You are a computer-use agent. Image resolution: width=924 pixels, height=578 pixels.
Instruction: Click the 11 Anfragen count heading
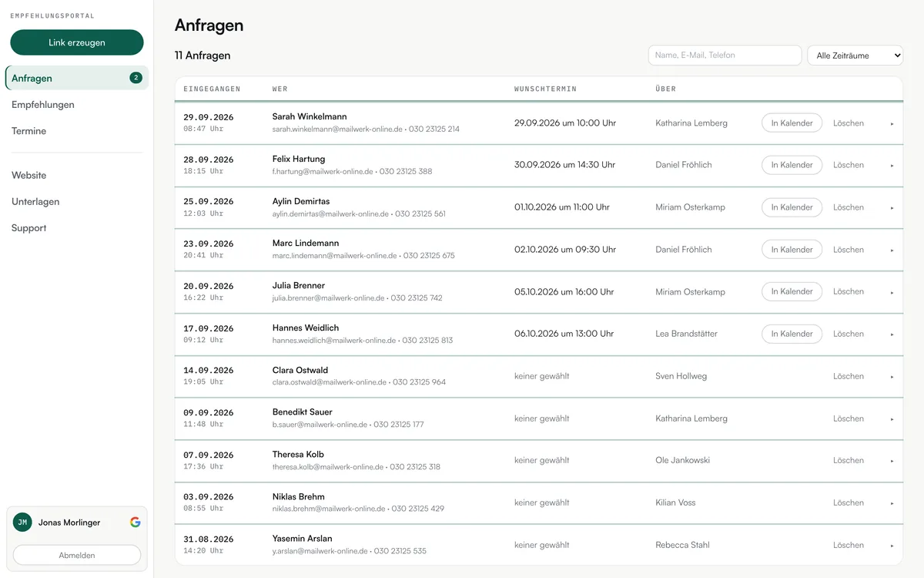(203, 55)
